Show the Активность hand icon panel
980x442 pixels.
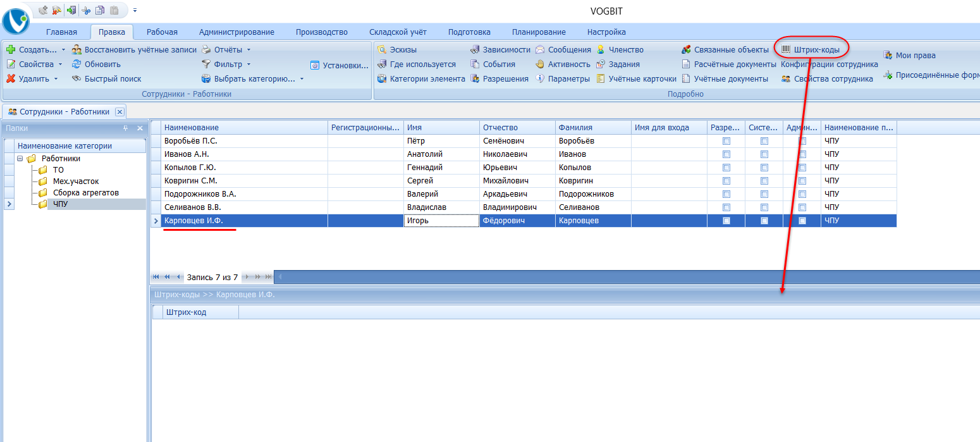point(563,64)
